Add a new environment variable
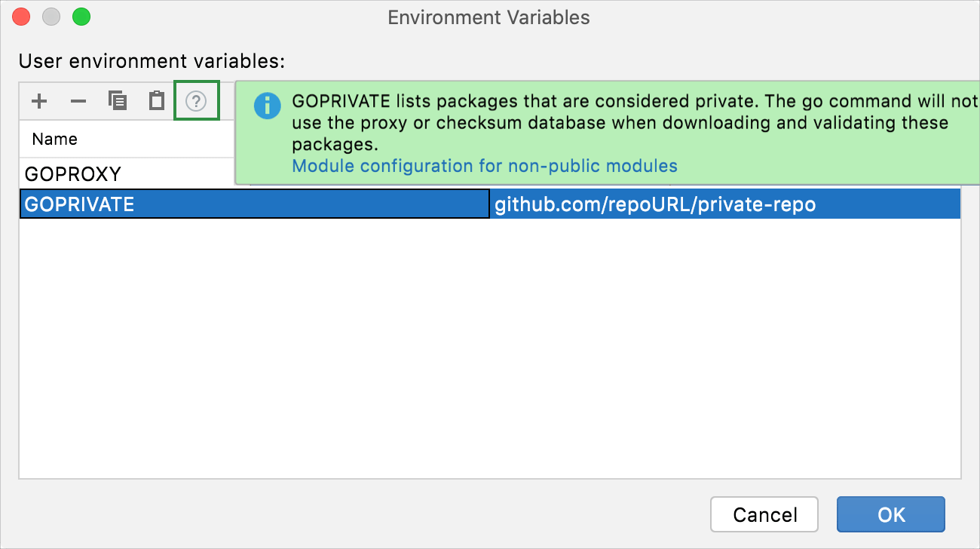Screen dimensions: 980x549 (x=39, y=100)
